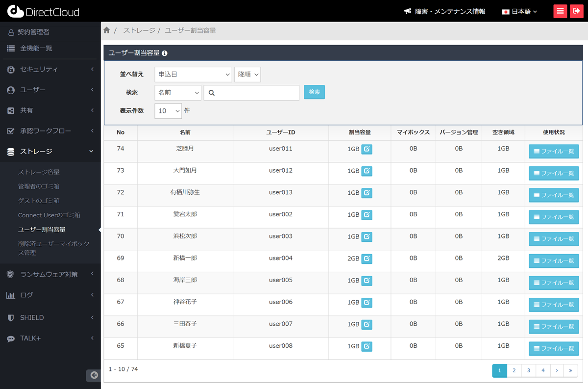Edit allocated capacity for user007
Image resolution: width=588 pixels, height=389 pixels.
[367, 324]
